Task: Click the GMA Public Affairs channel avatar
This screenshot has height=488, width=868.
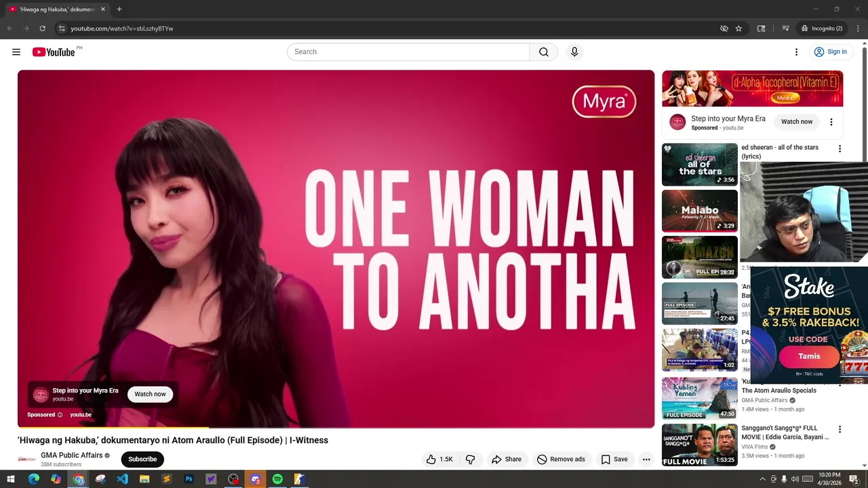Action: pyautogui.click(x=26, y=460)
